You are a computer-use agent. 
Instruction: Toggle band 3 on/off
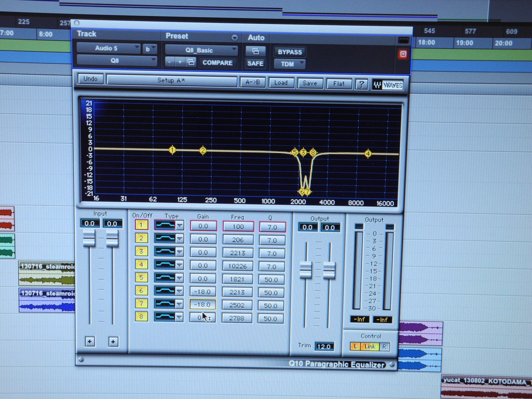point(141,252)
